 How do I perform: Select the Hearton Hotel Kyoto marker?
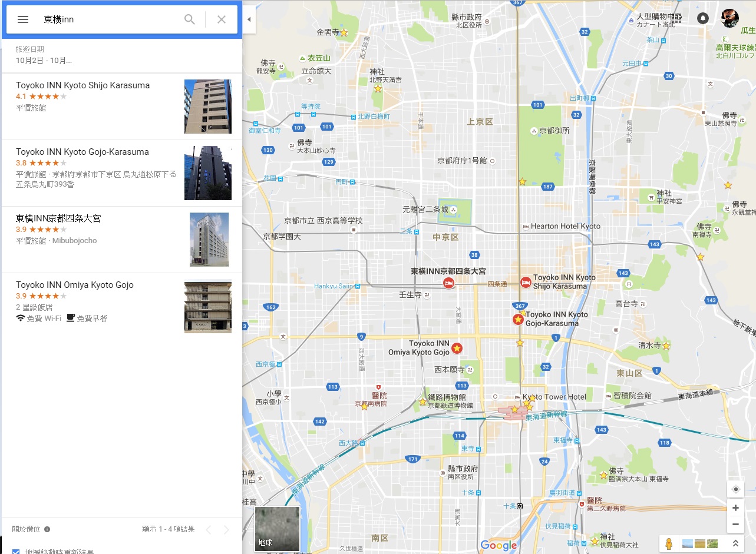526,226
